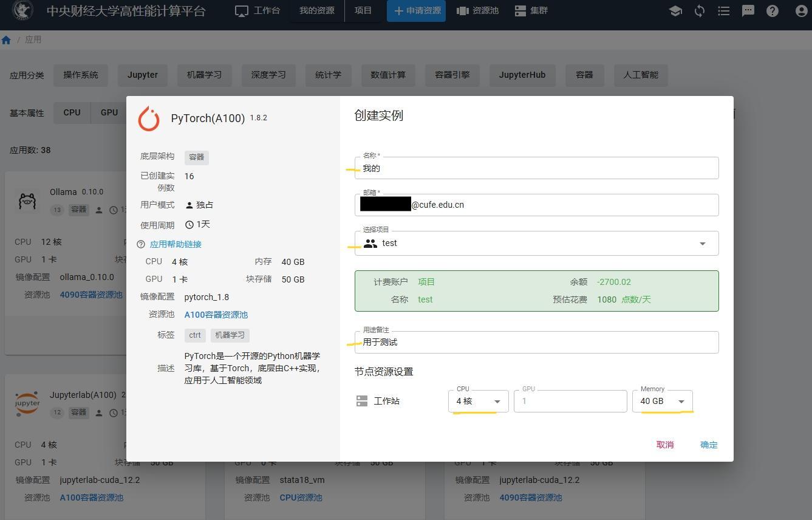Click the home icon in breadcrumb
812x520 pixels.
point(6,40)
